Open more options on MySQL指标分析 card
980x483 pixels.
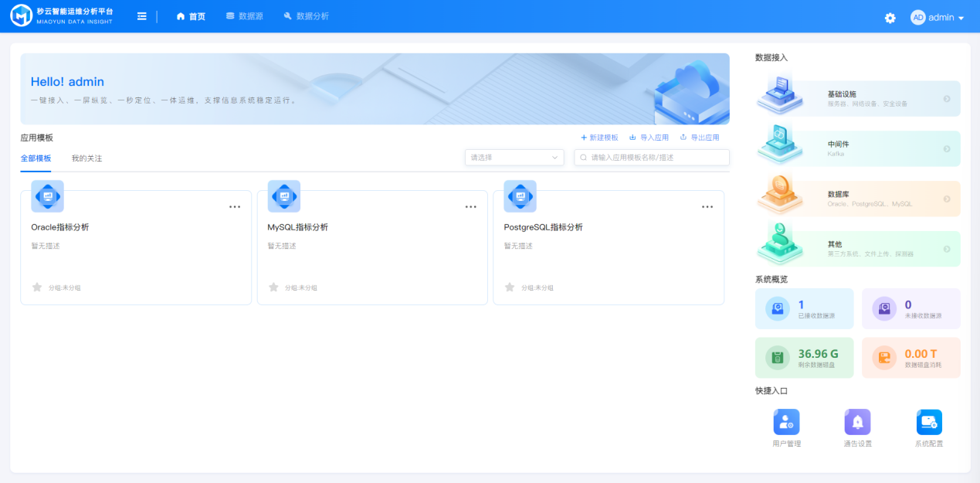coord(471,207)
